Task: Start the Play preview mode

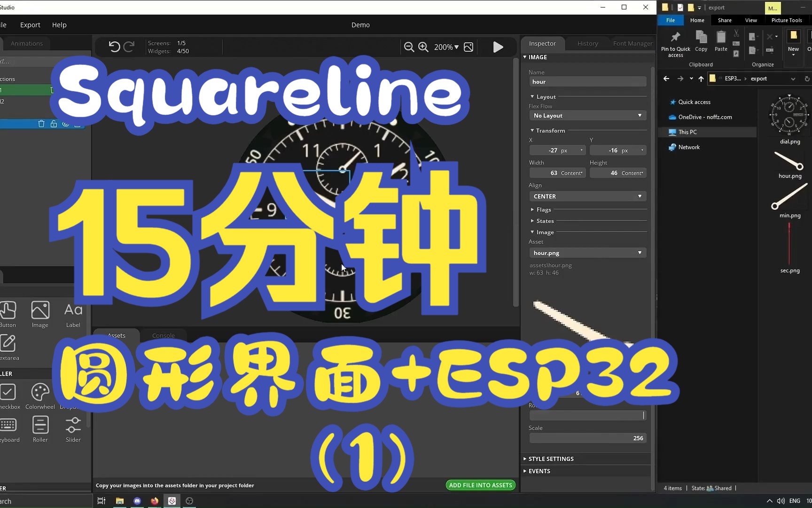Action: [498, 47]
